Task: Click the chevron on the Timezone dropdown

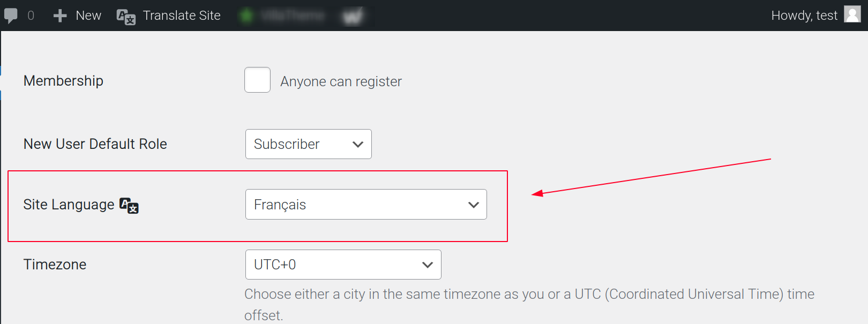Action: click(x=427, y=264)
